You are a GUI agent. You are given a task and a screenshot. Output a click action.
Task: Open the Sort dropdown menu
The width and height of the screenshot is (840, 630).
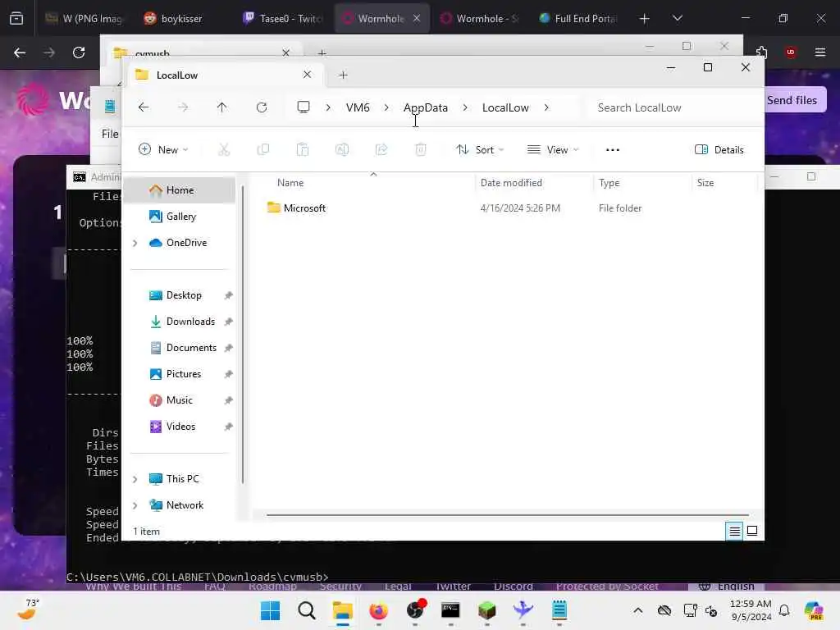[479, 150]
